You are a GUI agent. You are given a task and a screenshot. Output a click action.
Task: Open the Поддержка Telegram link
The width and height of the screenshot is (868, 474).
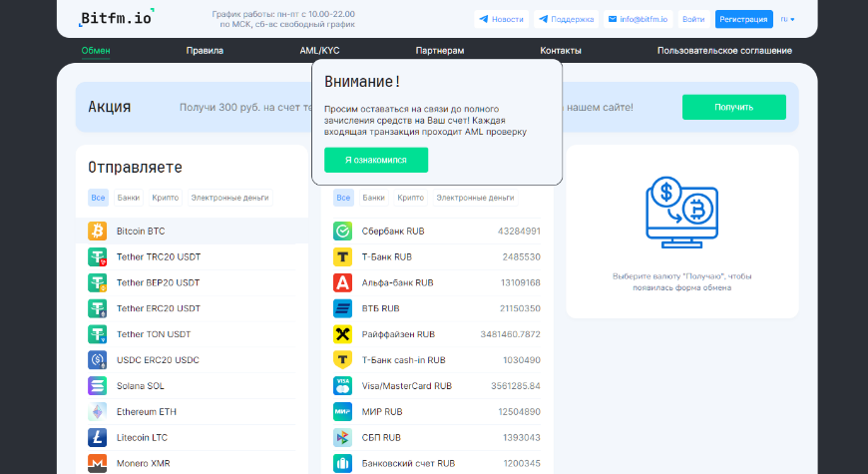point(567,19)
